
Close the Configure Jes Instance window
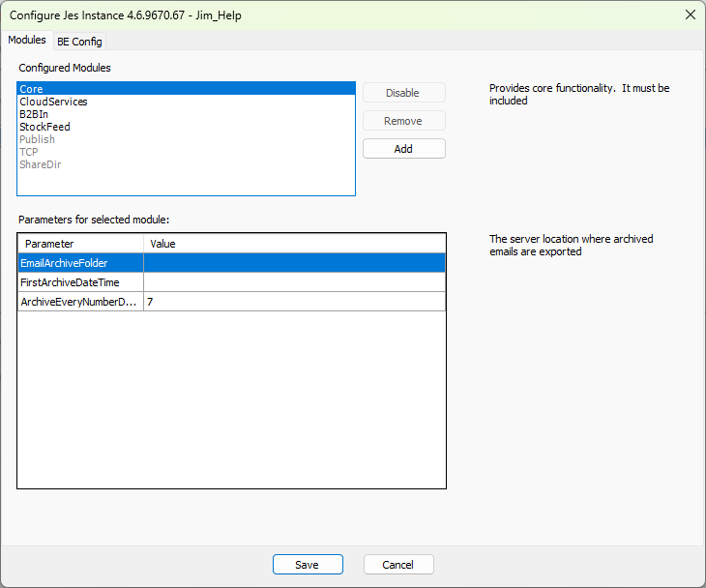pyautogui.click(x=691, y=15)
